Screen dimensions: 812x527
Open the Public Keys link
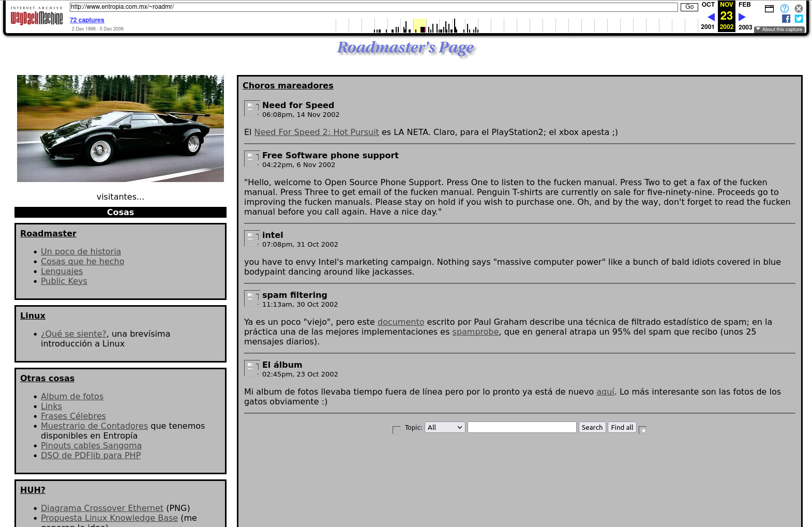(64, 281)
